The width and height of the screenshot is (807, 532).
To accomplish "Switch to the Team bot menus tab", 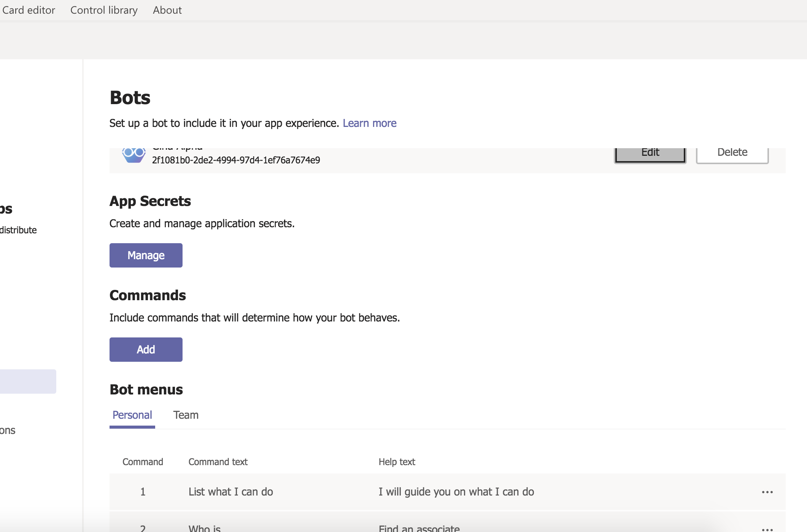I will click(186, 415).
